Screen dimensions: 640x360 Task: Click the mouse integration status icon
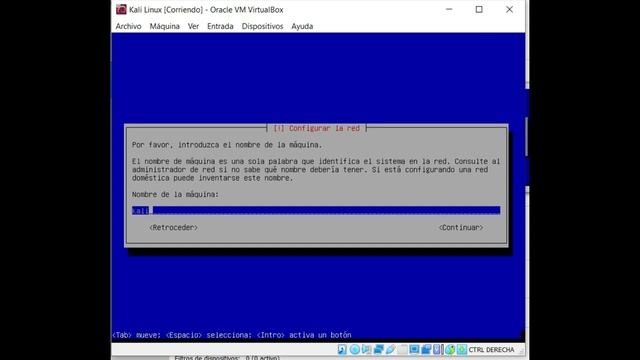pos(450,349)
